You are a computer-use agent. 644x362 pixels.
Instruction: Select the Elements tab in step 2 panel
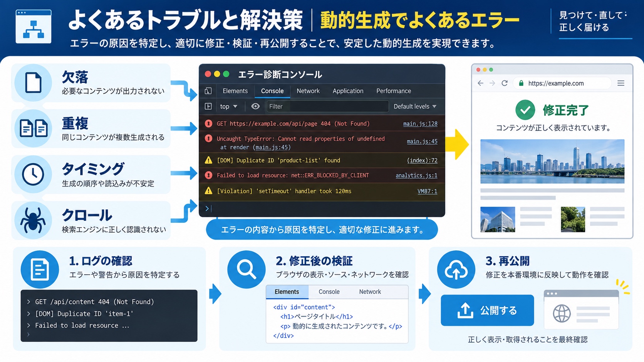click(x=287, y=292)
